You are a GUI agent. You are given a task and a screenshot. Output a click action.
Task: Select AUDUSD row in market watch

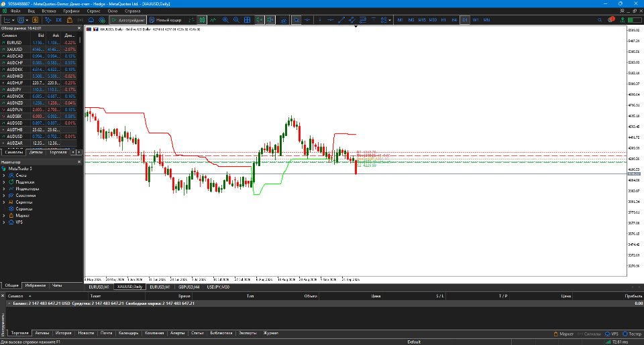coord(39,136)
